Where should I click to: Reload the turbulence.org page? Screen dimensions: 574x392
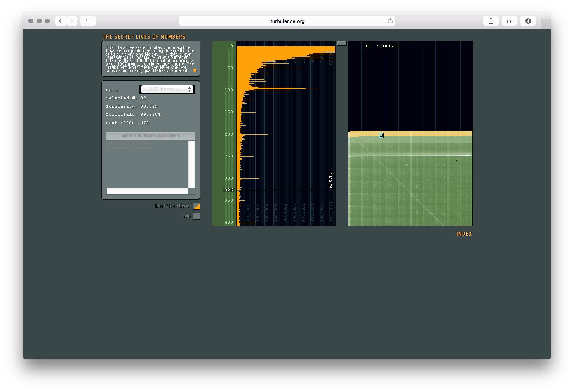(390, 21)
